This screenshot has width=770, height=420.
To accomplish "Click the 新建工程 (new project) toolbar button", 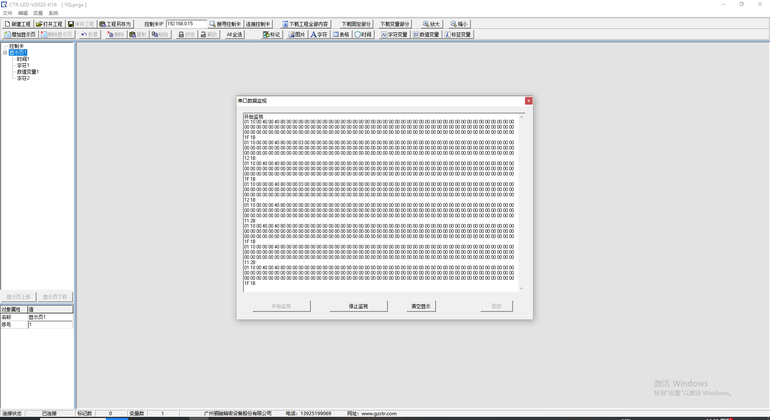I will [18, 24].
